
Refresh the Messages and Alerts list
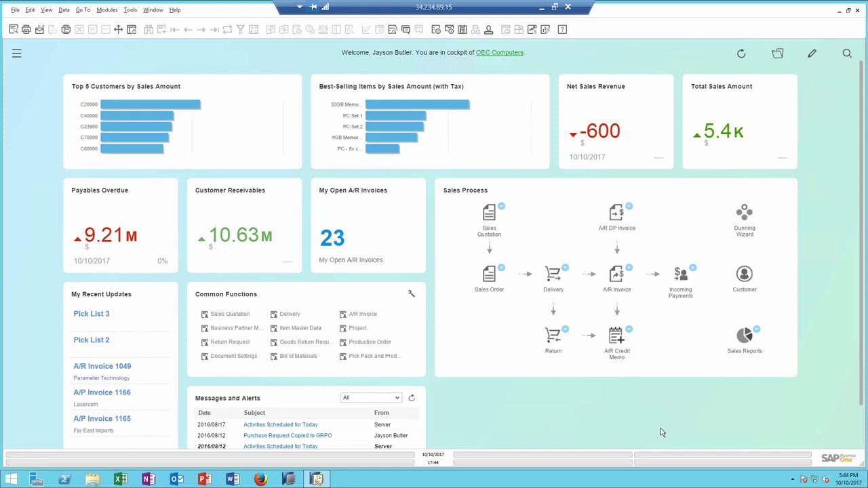412,398
